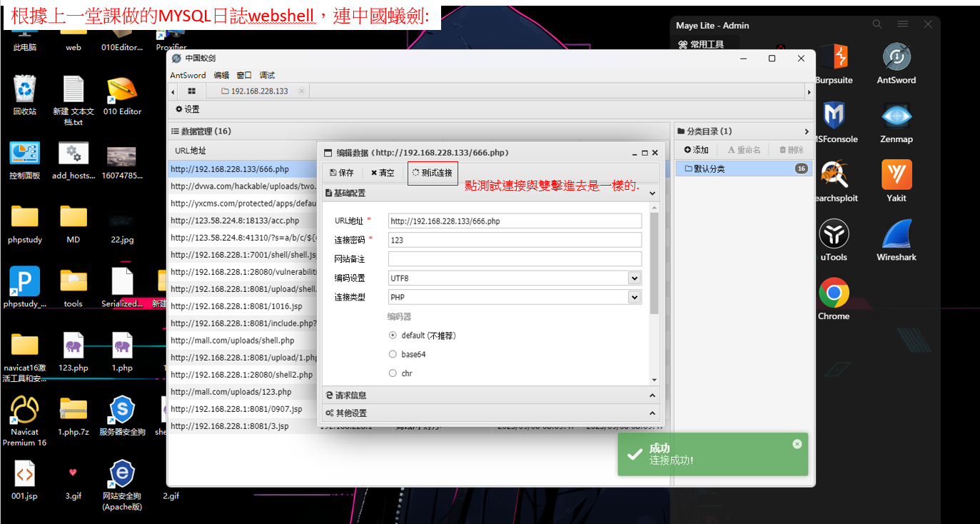Open the 调试 menu
This screenshot has height=524, width=980.
[267, 75]
